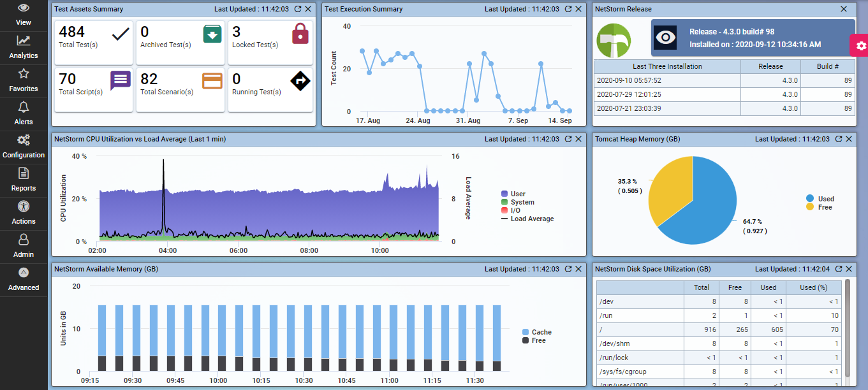
Task: Refresh the CPU Utilization vs Load Average widget
Action: (568, 139)
